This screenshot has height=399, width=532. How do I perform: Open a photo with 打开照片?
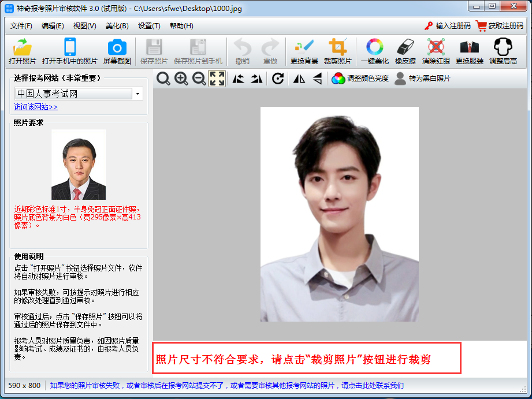(x=23, y=51)
